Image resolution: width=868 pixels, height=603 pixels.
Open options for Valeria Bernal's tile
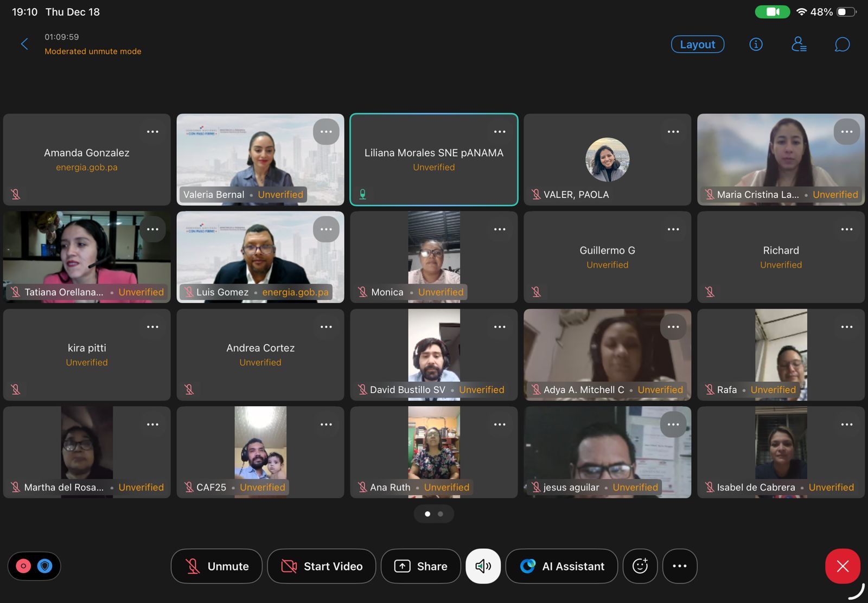click(326, 132)
